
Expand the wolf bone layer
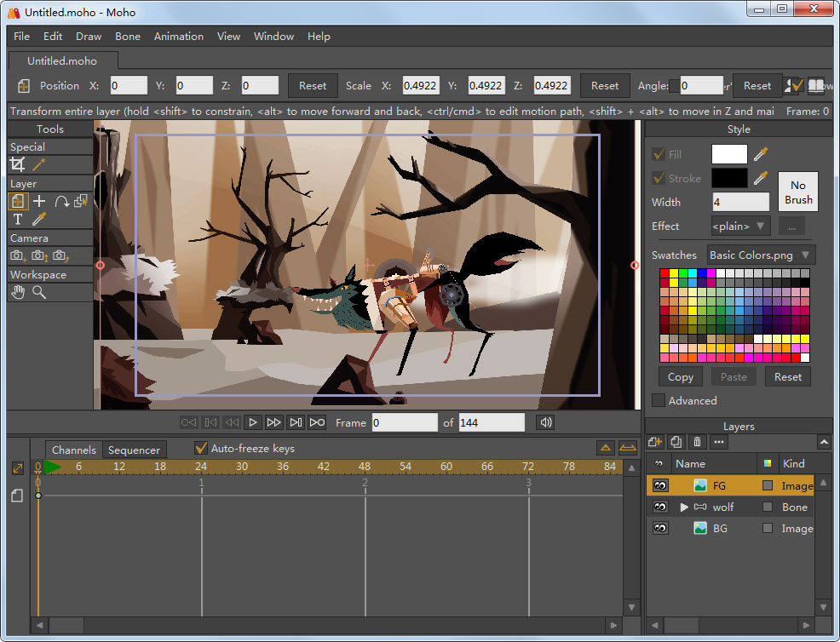point(684,507)
